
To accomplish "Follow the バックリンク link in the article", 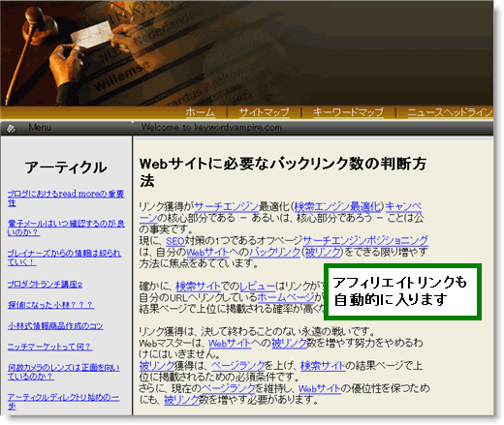I will coord(275,252).
